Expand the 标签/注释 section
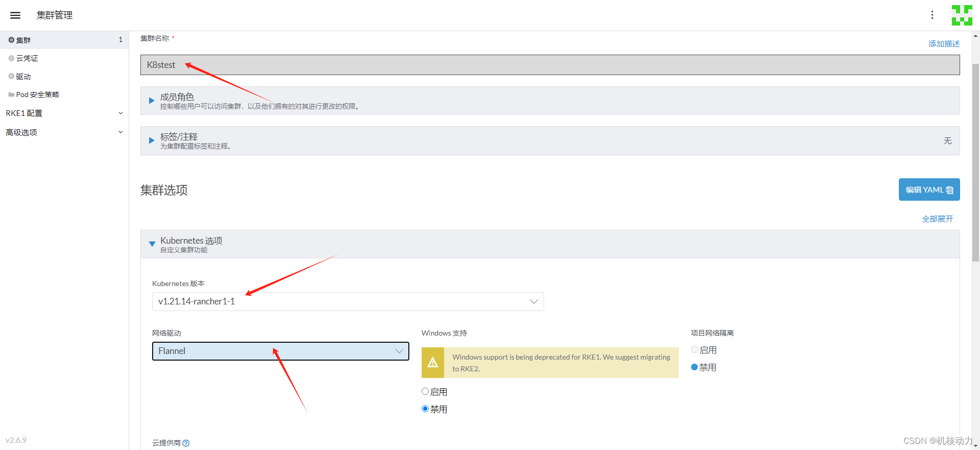Screen dimensions: 980x450 pos(550,140)
